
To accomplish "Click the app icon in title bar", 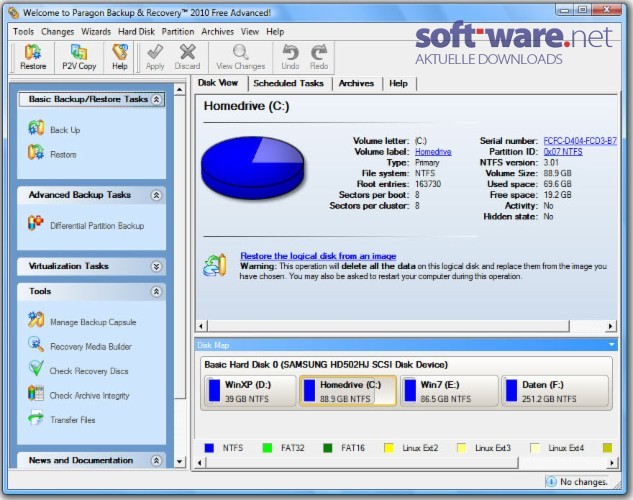I will (x=13, y=13).
